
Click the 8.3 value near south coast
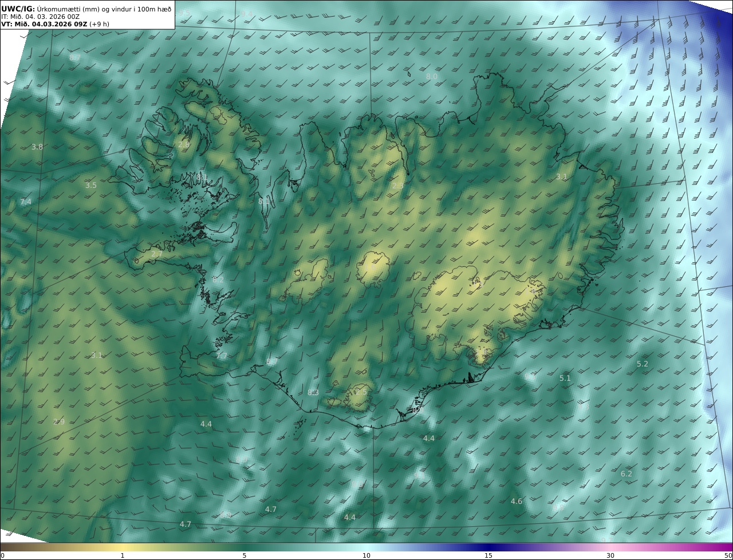click(313, 392)
